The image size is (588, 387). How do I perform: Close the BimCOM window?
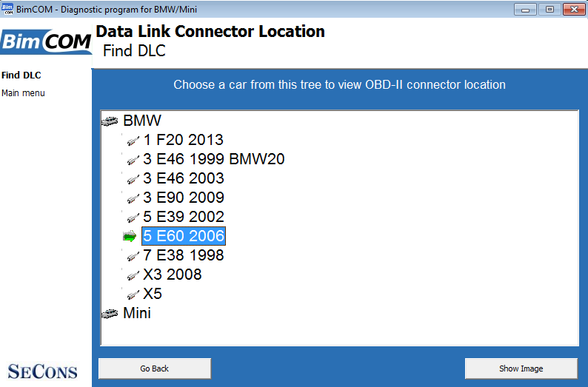pos(574,10)
